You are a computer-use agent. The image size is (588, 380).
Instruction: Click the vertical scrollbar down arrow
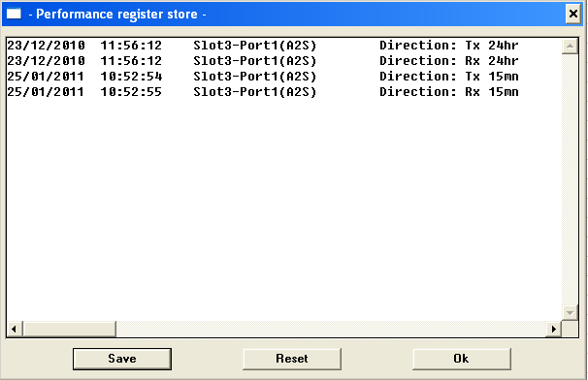coord(570,312)
